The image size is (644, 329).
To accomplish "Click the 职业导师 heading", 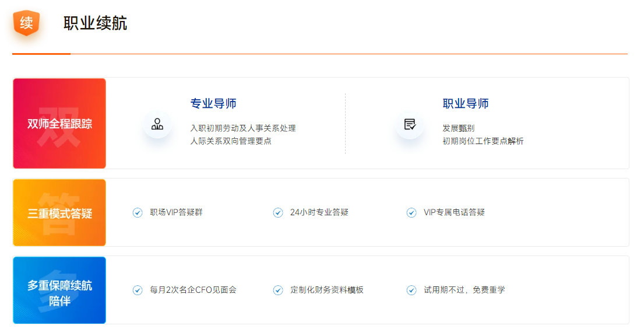I will pyautogui.click(x=466, y=104).
